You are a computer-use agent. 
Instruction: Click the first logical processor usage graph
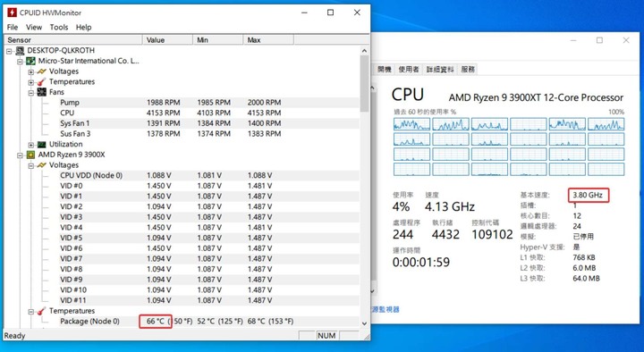411,124
